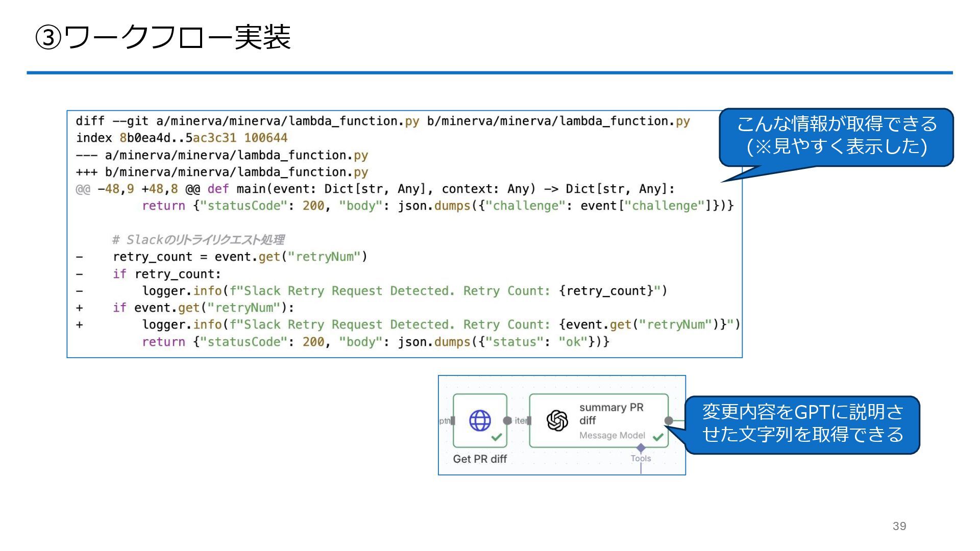This screenshot has width=980, height=551.
Task: Click the 'diff --git' first code line
Action: point(382,121)
